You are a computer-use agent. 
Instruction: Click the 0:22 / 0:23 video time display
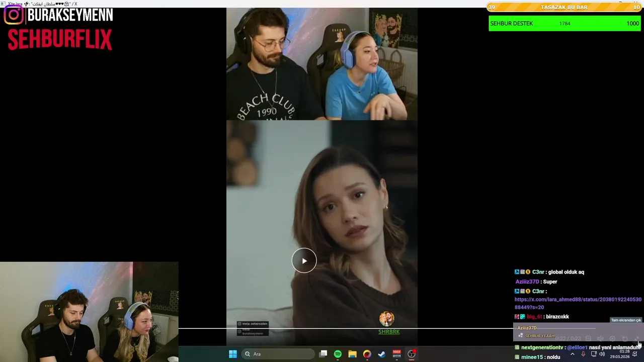pos(568,339)
